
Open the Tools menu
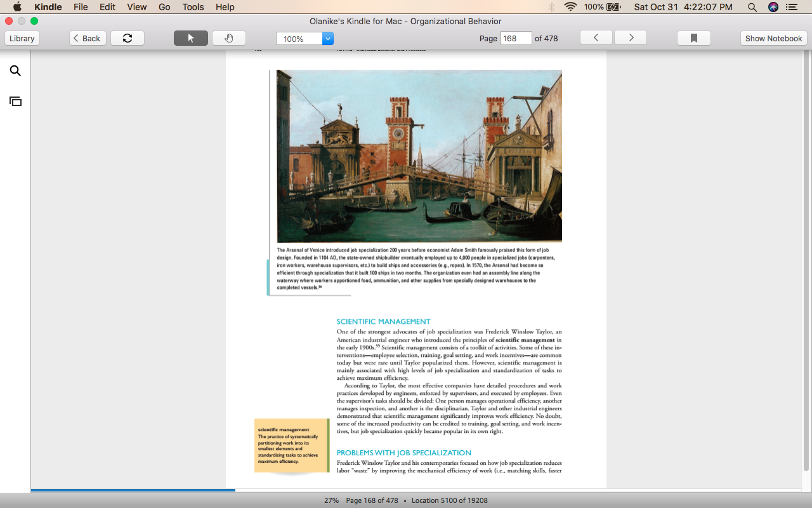(x=193, y=7)
